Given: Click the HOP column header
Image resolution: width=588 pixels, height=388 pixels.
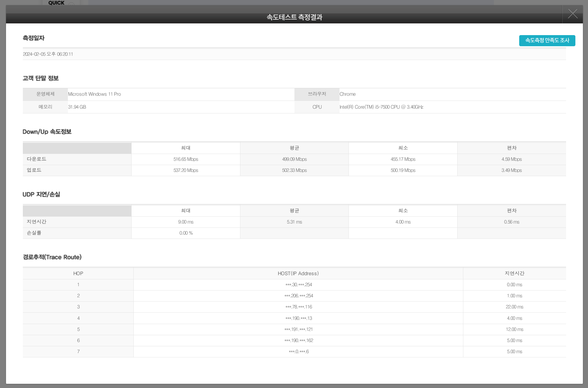Looking at the screenshot, I should pyautogui.click(x=78, y=273).
